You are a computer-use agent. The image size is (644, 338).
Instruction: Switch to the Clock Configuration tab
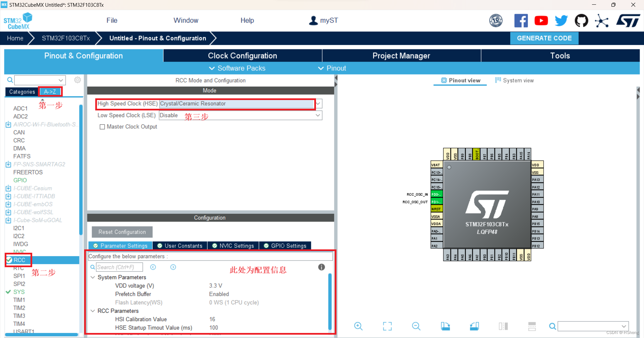pyautogui.click(x=242, y=55)
